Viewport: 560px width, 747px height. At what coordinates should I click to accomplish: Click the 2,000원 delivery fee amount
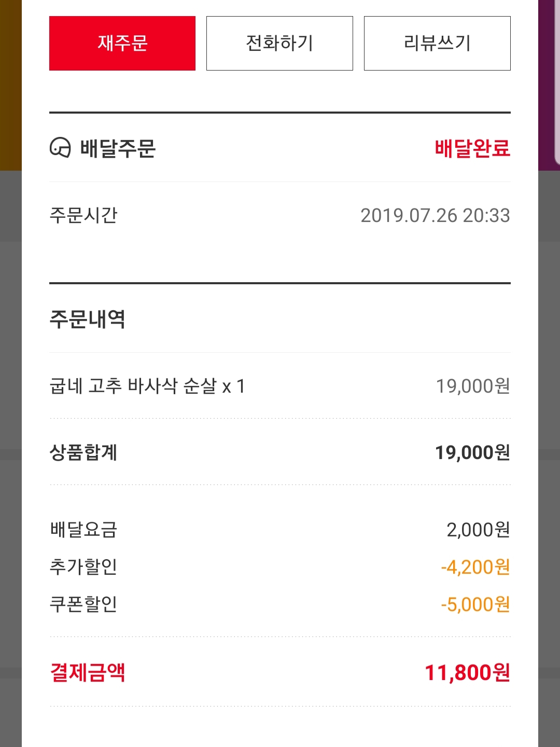click(478, 530)
